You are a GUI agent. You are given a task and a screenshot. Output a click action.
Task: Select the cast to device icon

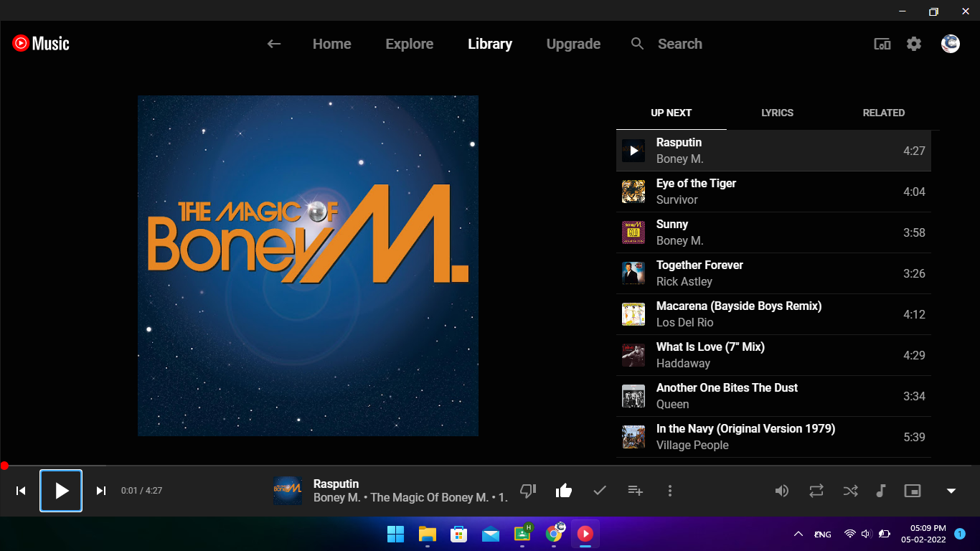tap(882, 44)
